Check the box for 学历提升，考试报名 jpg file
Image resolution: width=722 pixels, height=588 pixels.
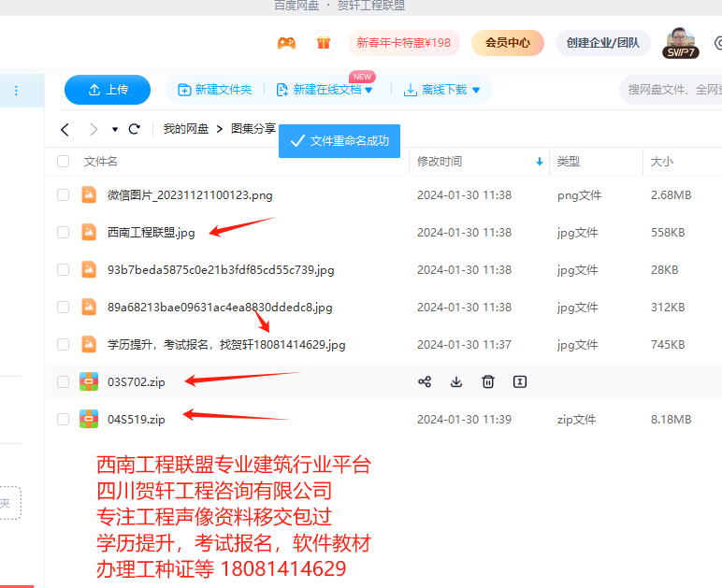click(x=63, y=345)
